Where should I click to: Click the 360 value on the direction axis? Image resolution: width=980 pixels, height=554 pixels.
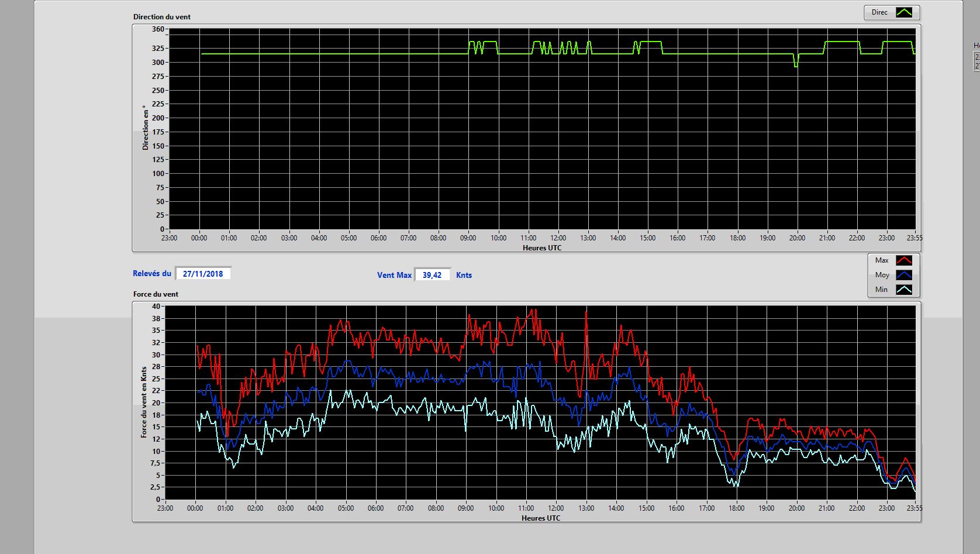tap(158, 29)
